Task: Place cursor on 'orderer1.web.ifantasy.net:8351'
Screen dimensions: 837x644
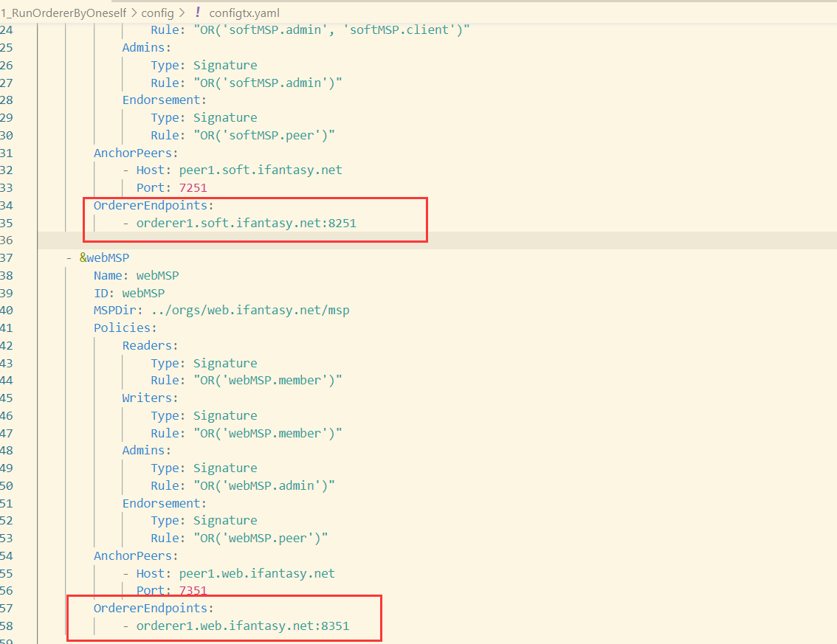Action: pos(243,626)
